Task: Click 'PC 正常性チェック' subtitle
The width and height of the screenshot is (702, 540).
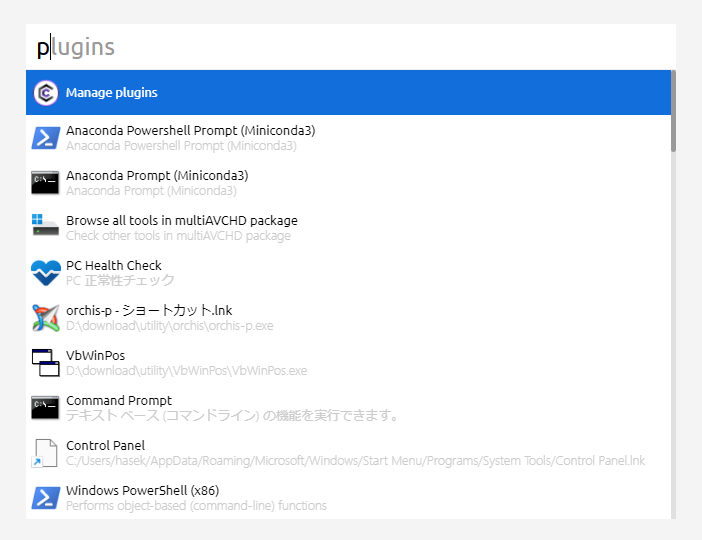Action: click(120, 281)
